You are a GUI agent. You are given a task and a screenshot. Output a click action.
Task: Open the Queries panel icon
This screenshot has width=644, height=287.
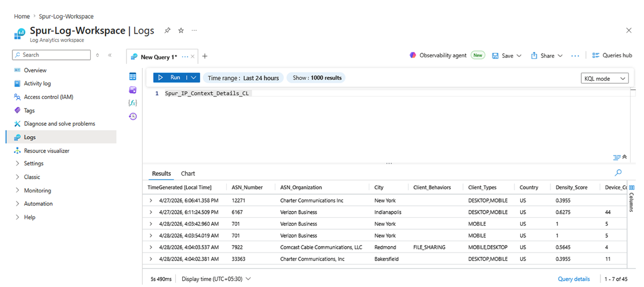(x=133, y=90)
